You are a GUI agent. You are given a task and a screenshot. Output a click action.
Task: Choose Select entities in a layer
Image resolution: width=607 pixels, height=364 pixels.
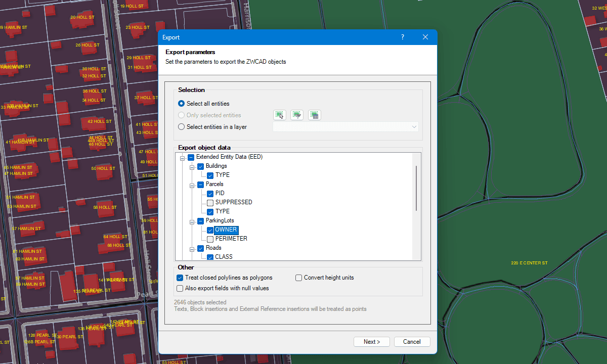click(182, 127)
